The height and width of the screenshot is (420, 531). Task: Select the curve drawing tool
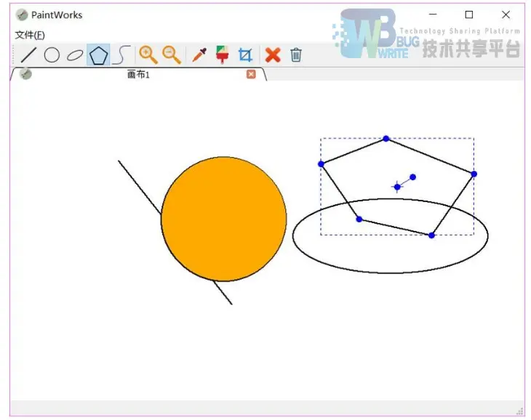(121, 54)
